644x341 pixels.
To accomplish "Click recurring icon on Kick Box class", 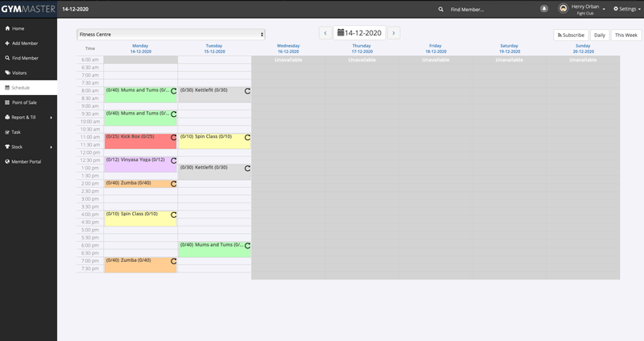I will pos(173,138).
